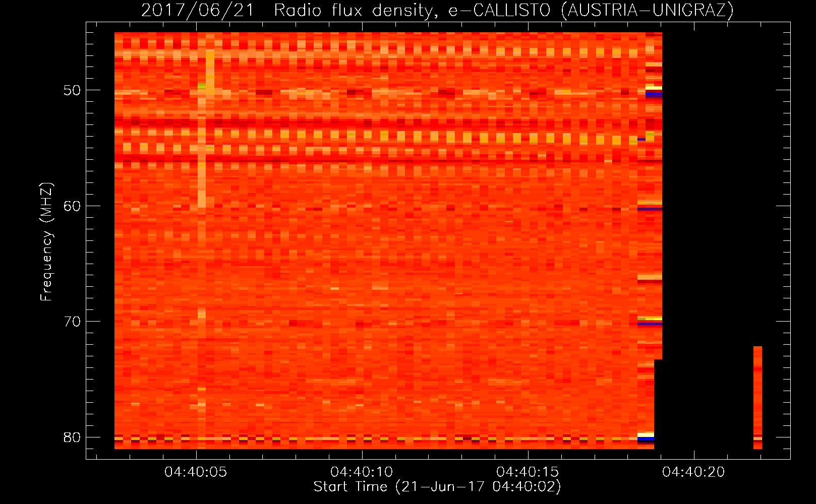Image resolution: width=816 pixels, height=504 pixels.
Task: Click the 60 frequency tick label
Action: [72, 206]
